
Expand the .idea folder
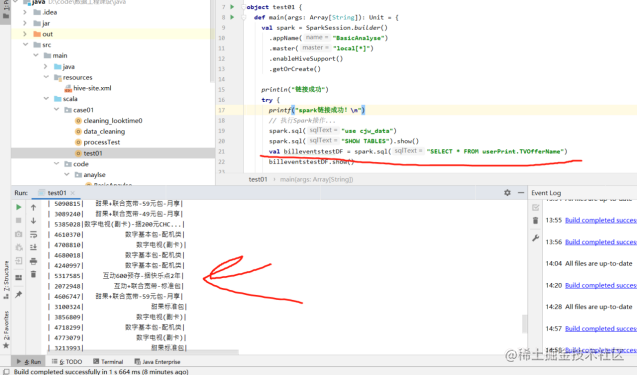pos(25,12)
